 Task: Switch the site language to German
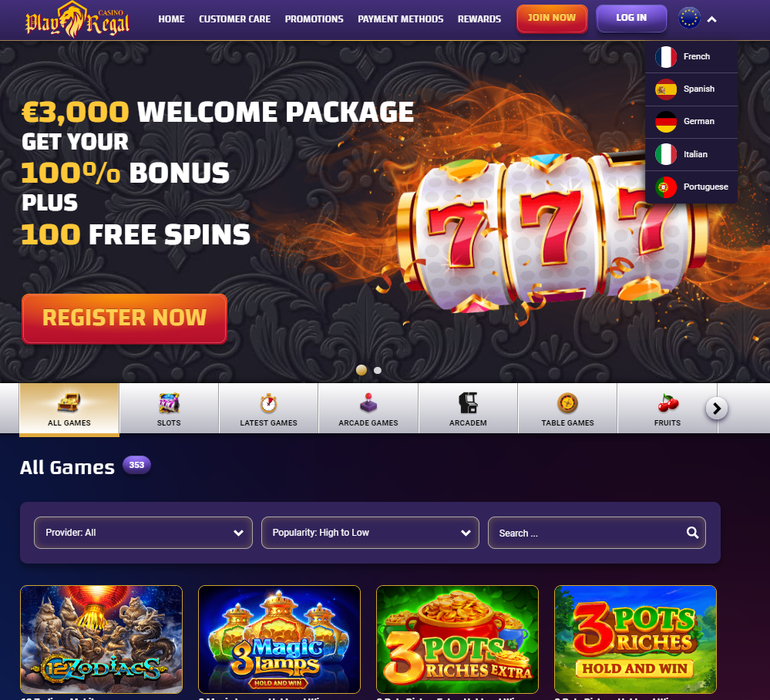(x=691, y=122)
